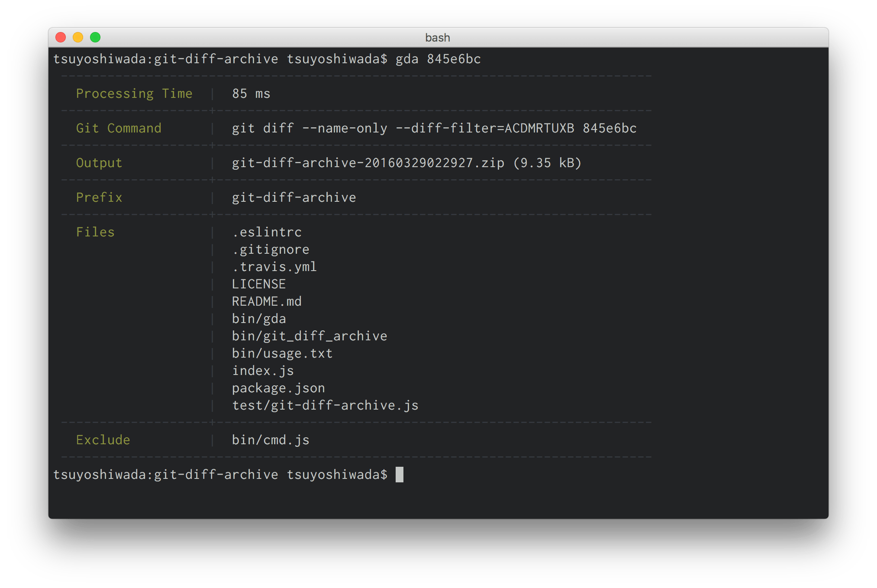This screenshot has width=877, height=588.
Task: Click the Git Command row label
Action: pyautogui.click(x=119, y=128)
